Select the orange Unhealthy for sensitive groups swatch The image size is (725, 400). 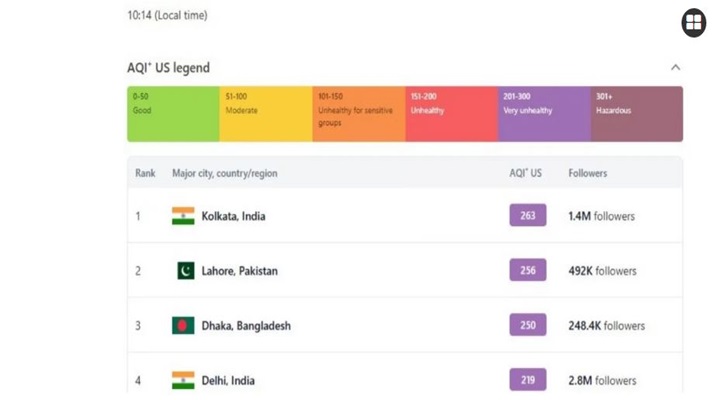pyautogui.click(x=359, y=114)
